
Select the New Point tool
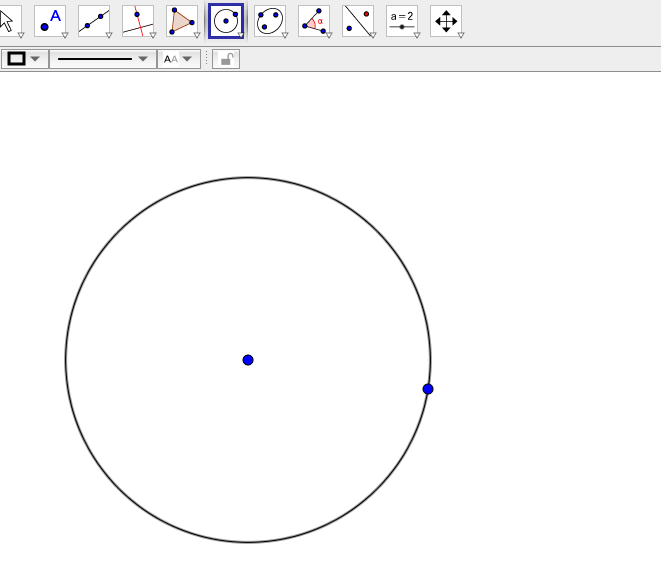[50, 20]
